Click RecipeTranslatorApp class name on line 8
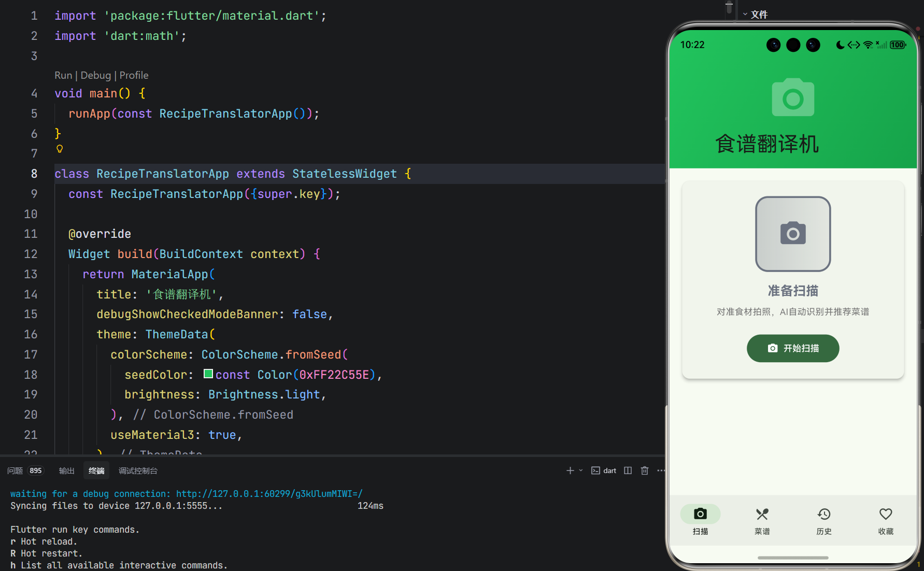924x571 pixels. (163, 174)
